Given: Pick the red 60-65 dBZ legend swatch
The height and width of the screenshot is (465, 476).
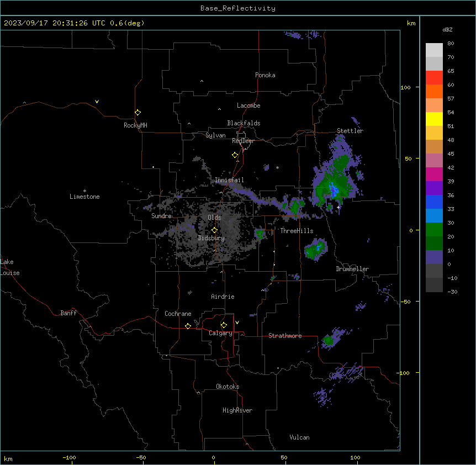Looking at the screenshot, I should (434, 78).
